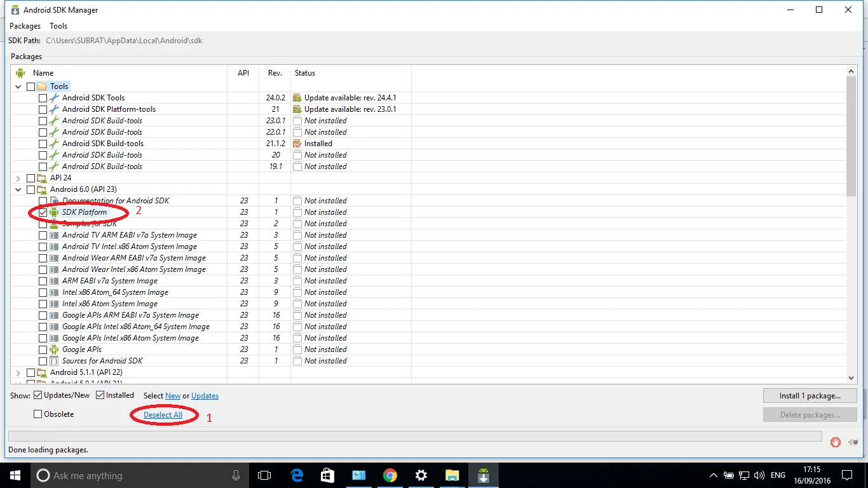Click the wrench icon beside Android SDK Tools
Image resolution: width=868 pixels, height=488 pixels.
click(x=54, y=98)
